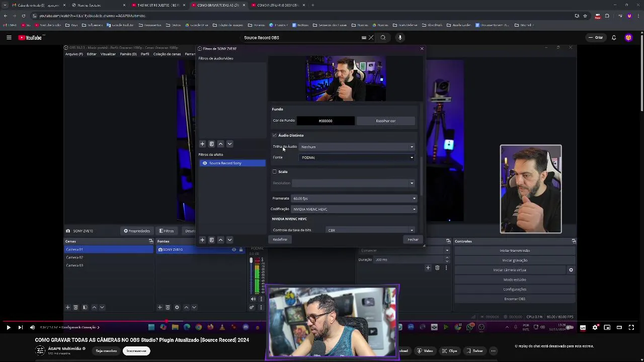Click the Escolher cor button
The width and height of the screenshot is (644, 362).
[x=385, y=121]
